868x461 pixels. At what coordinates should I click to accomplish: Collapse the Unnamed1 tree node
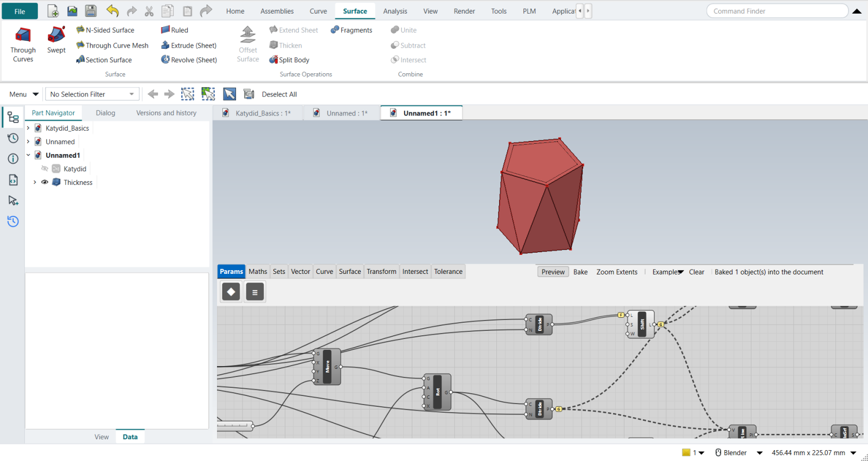point(28,155)
